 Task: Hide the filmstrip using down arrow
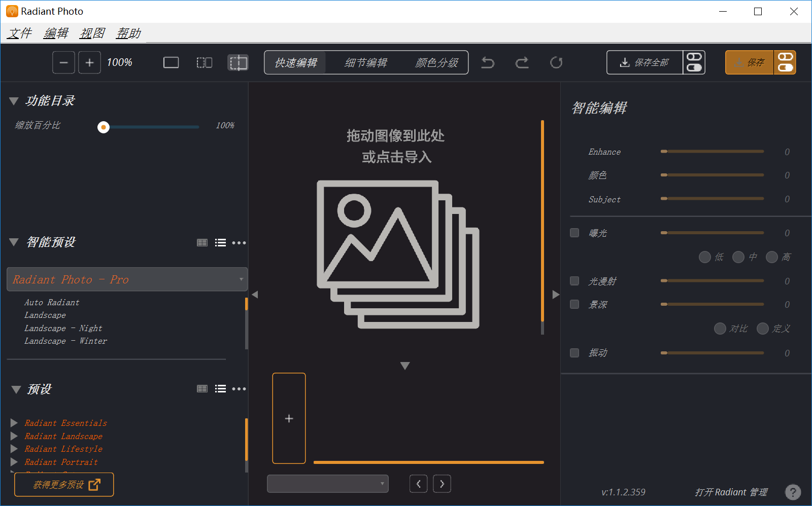tap(405, 366)
